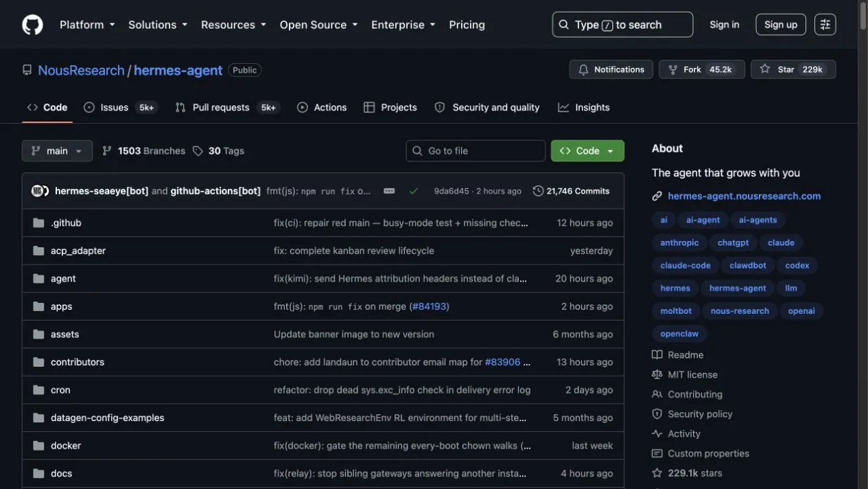Click the star icon in the Star button
The height and width of the screenshot is (489, 868).
pos(764,69)
